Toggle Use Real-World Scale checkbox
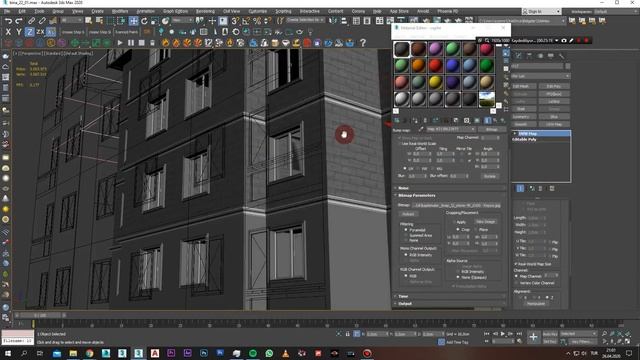This screenshot has width=640, height=360. pyautogui.click(x=399, y=144)
